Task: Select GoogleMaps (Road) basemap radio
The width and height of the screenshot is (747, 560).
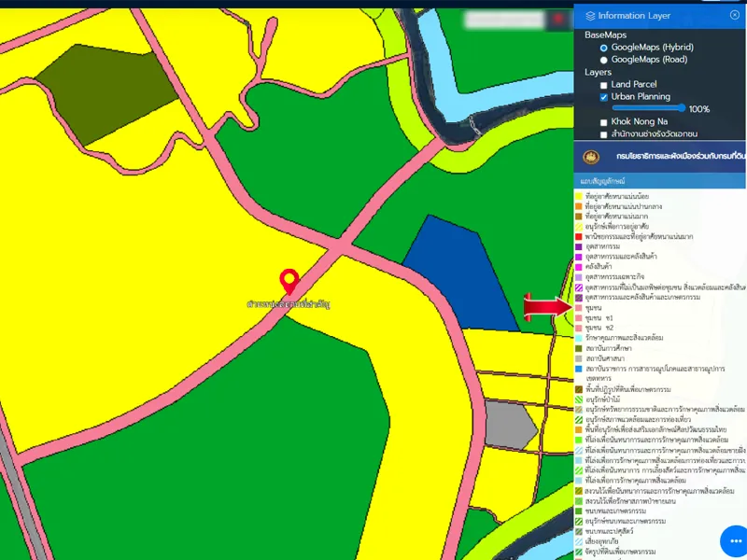Action: click(604, 60)
